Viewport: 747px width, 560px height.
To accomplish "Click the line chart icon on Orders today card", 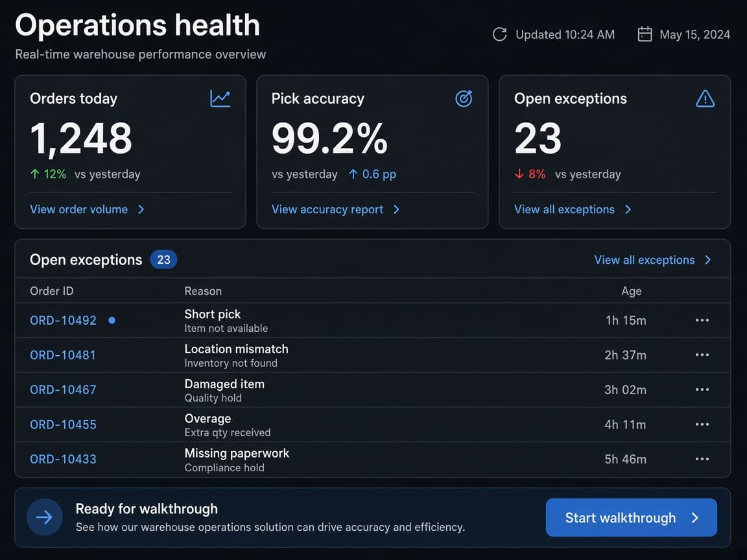I will [x=220, y=99].
